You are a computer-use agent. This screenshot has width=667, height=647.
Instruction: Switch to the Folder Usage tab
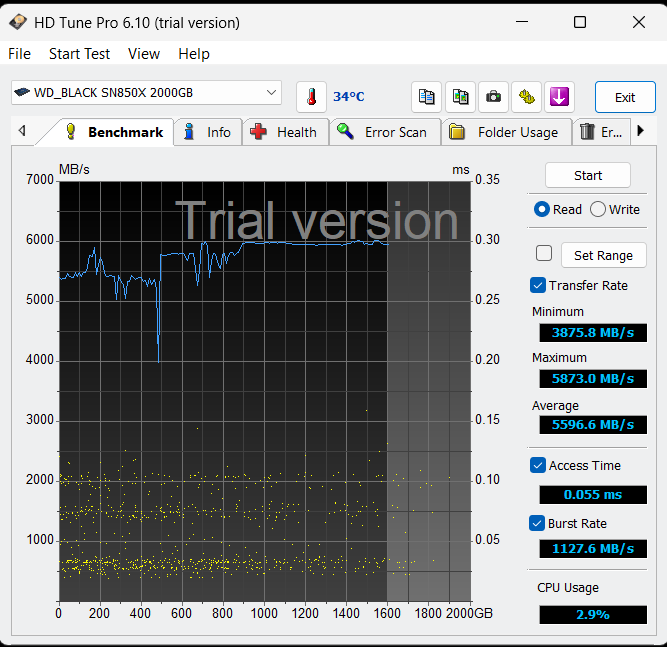[506, 132]
